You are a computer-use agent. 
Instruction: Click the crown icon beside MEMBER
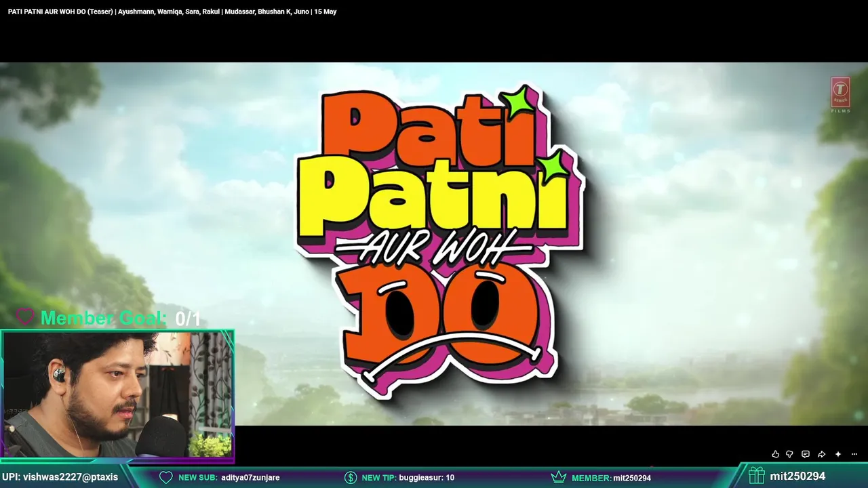(559, 477)
